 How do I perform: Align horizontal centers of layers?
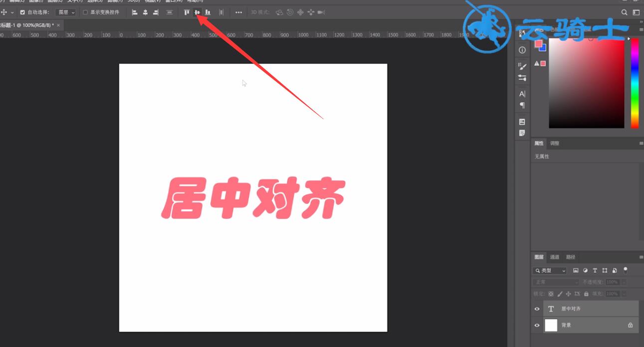[x=145, y=12]
